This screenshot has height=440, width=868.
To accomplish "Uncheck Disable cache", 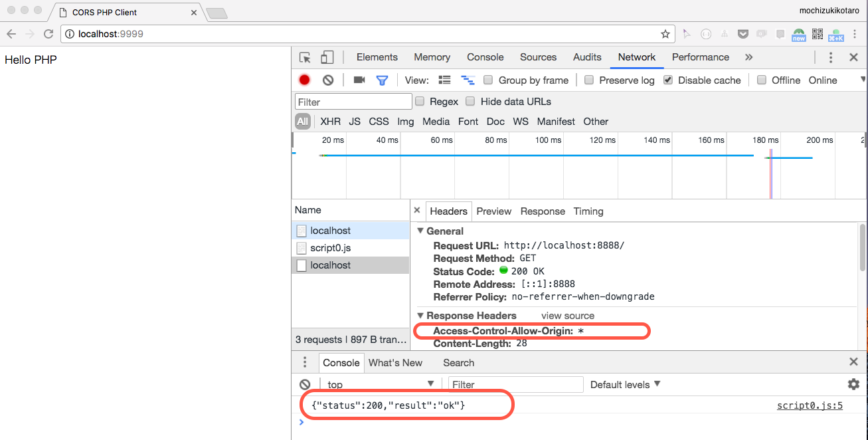I will 667,80.
